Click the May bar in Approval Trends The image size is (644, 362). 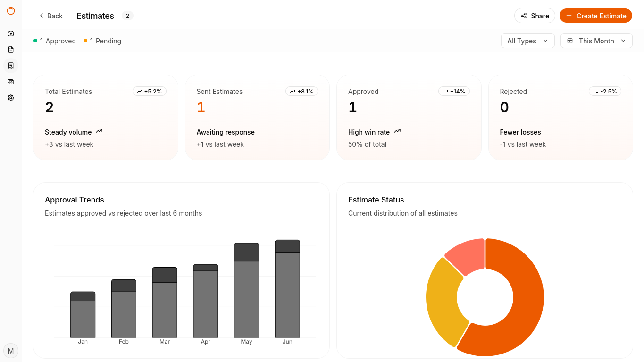click(x=247, y=290)
